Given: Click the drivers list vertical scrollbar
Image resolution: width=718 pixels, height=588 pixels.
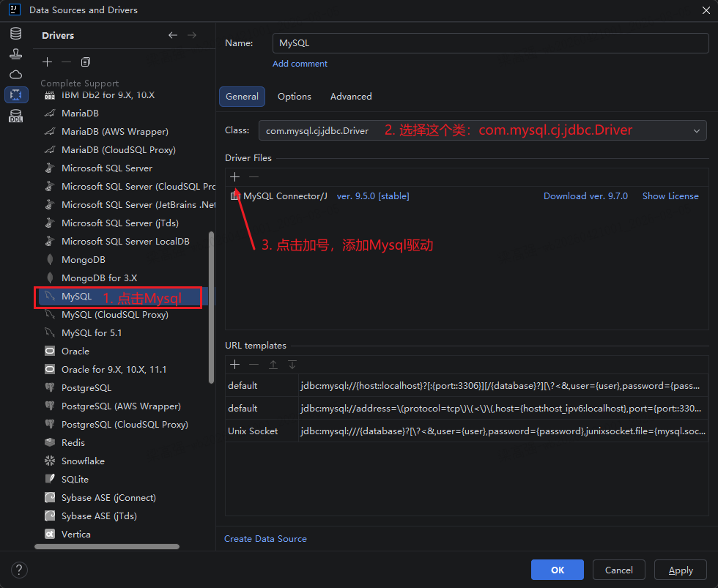Looking at the screenshot, I should click(x=211, y=308).
